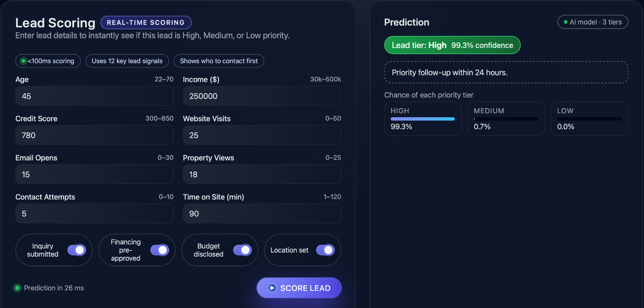
Task: Click the REAL-TIME SCORING badge
Action: (x=146, y=22)
